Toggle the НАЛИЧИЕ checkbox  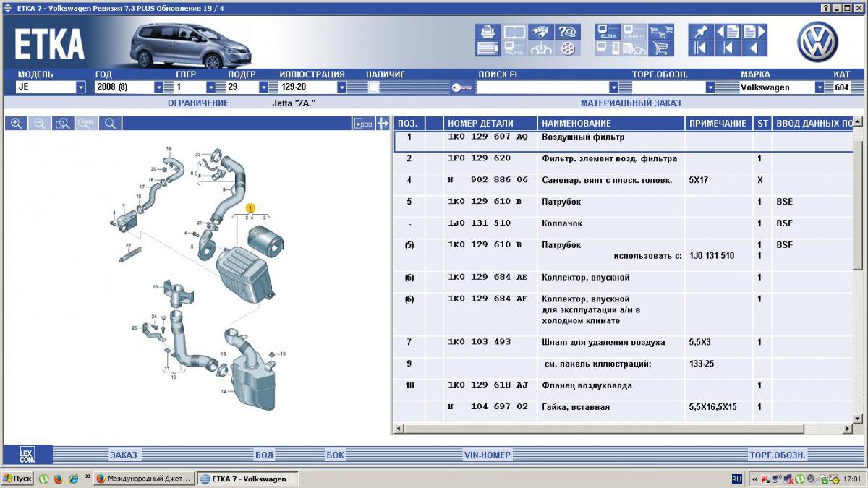(x=374, y=87)
